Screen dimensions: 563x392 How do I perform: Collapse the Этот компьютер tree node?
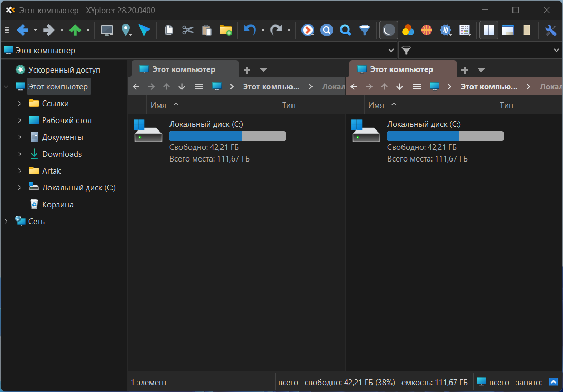tap(6, 86)
